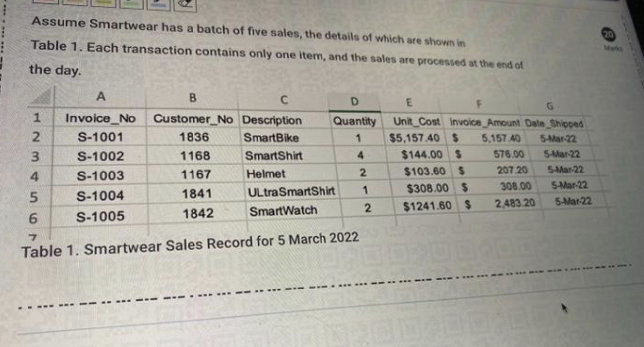The width and height of the screenshot is (644, 347).
Task: Click the ULtraSmartShirt description cell
Action: (291, 191)
